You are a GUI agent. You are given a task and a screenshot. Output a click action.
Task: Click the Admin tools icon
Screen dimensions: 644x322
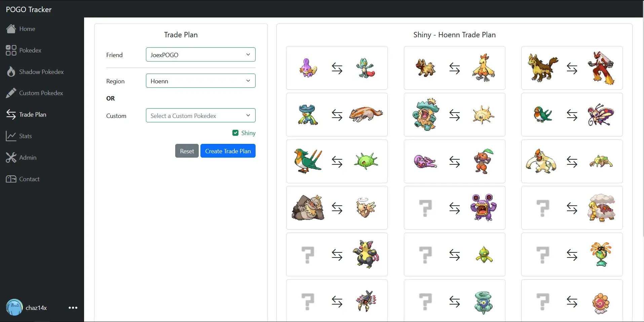tap(11, 158)
